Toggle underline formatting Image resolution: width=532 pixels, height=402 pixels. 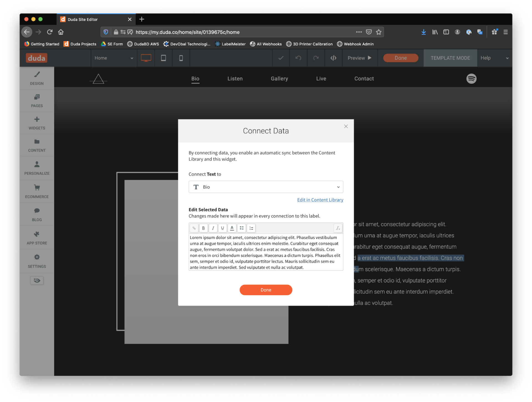pyautogui.click(x=222, y=228)
